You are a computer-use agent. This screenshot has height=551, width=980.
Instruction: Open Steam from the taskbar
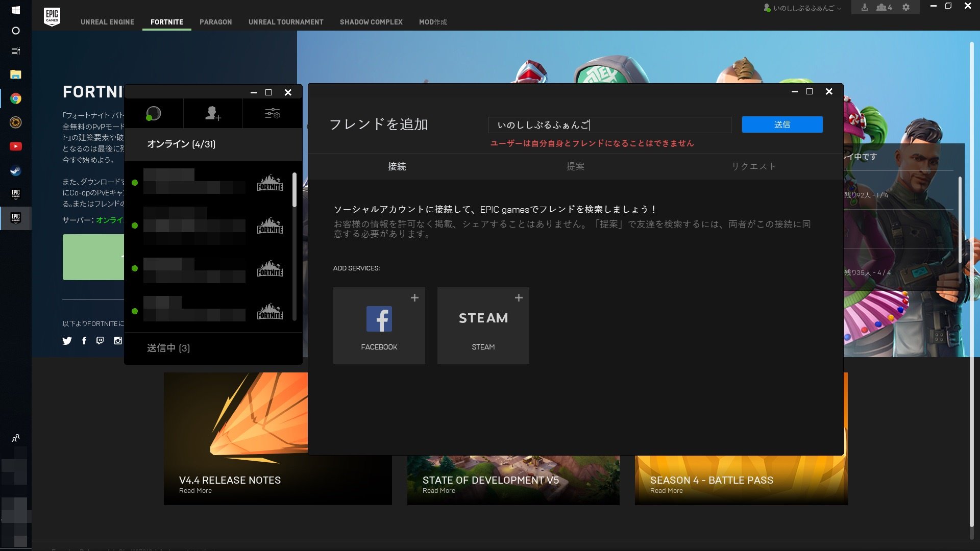[16, 170]
